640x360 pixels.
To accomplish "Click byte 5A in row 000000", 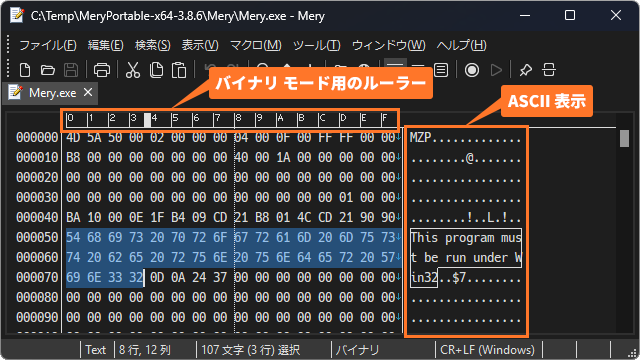I will [94, 138].
